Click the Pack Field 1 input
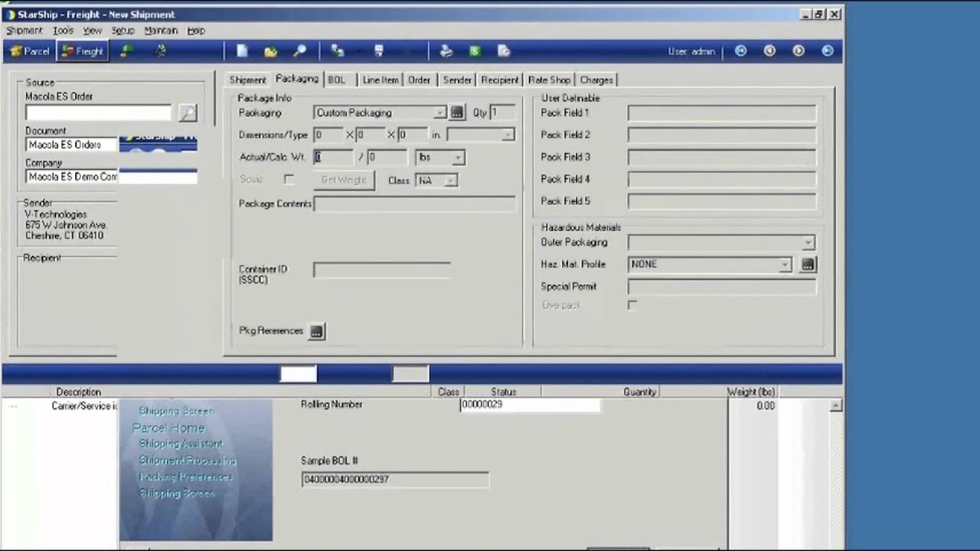980x551 pixels. (x=722, y=113)
